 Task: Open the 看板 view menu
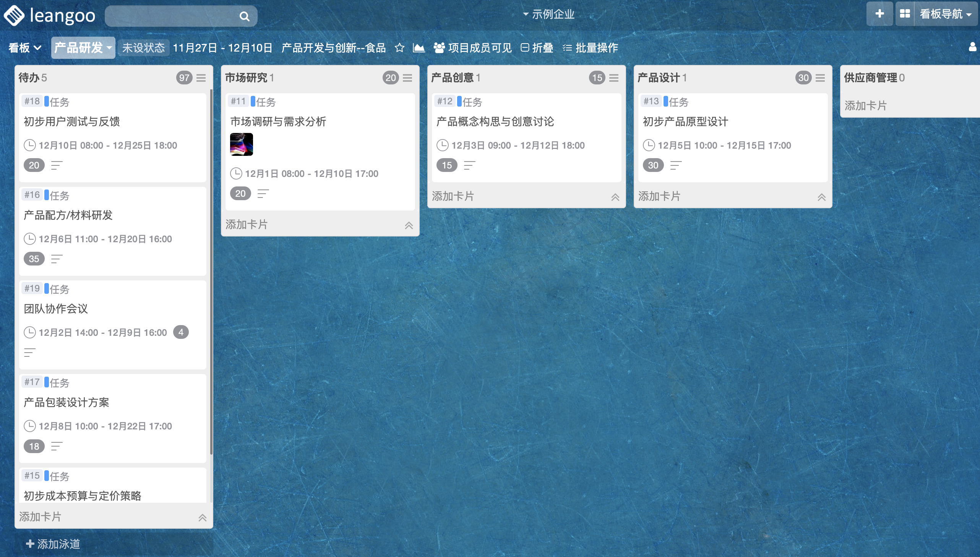coord(24,48)
